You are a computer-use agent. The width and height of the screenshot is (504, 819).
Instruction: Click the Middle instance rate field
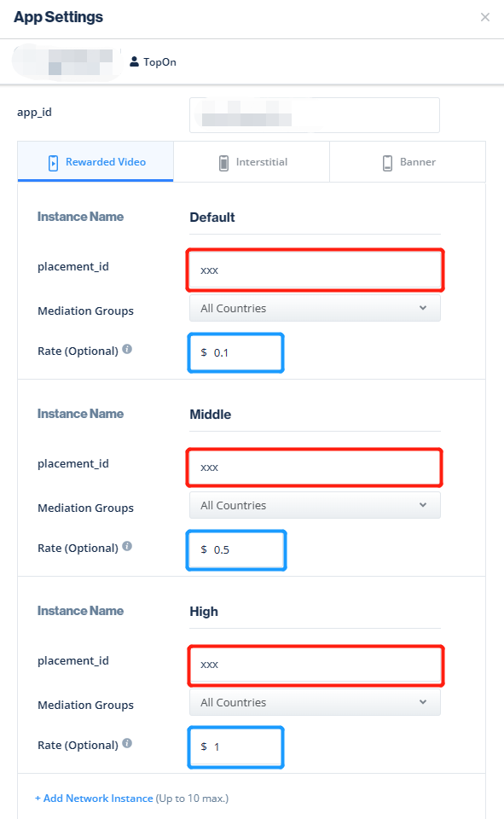pyautogui.click(x=235, y=549)
